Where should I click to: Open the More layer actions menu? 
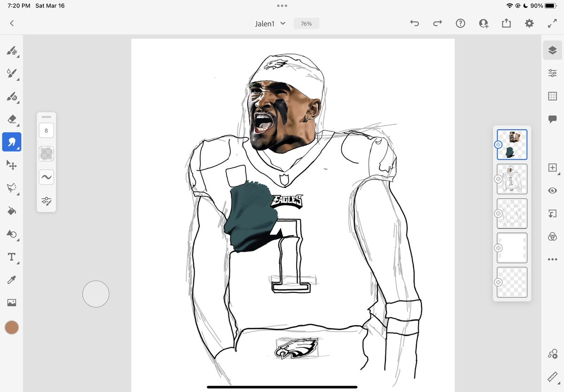point(552,259)
